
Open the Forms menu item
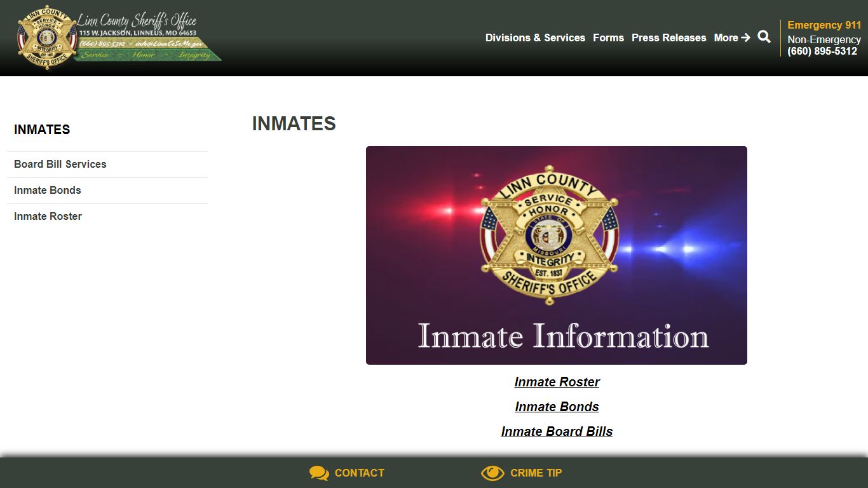(608, 37)
